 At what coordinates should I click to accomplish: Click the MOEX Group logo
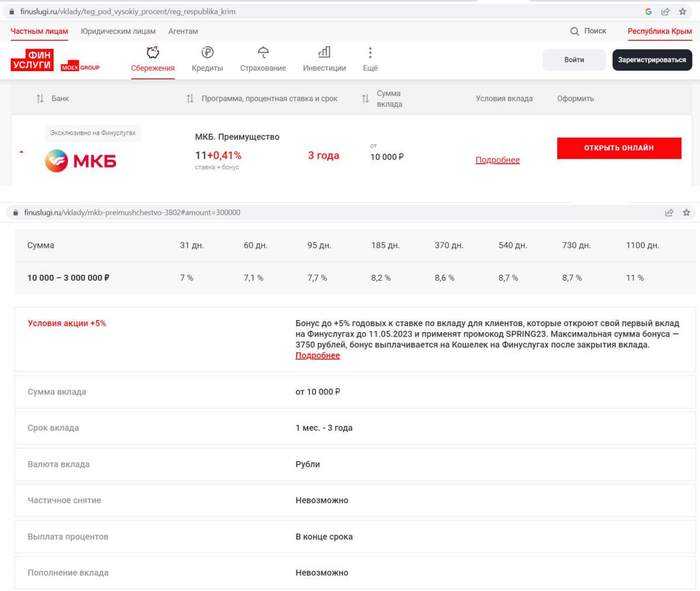80,67
